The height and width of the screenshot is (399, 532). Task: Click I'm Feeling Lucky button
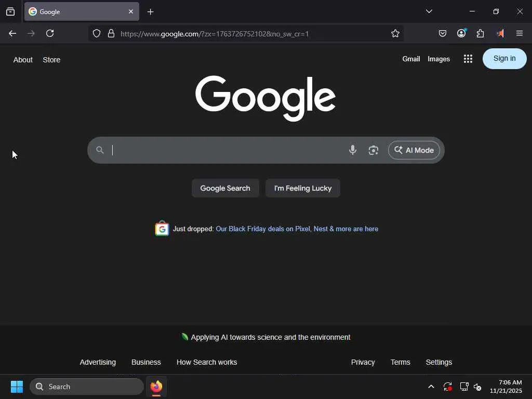(x=303, y=188)
